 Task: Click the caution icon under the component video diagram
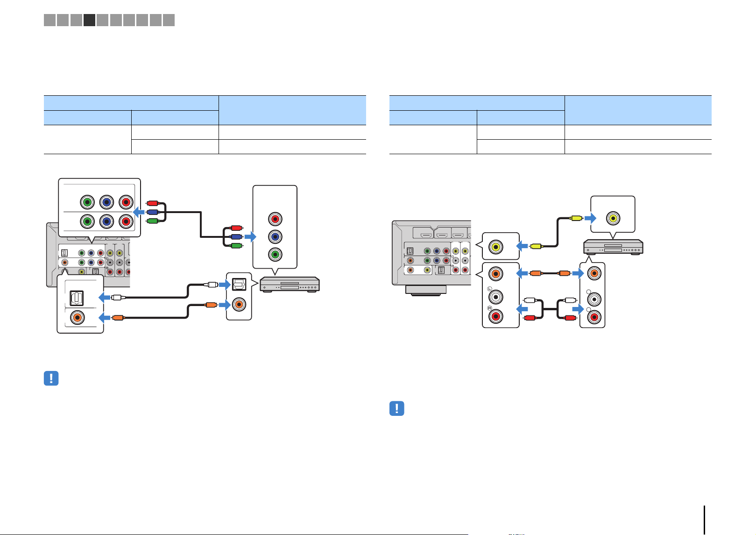point(51,378)
